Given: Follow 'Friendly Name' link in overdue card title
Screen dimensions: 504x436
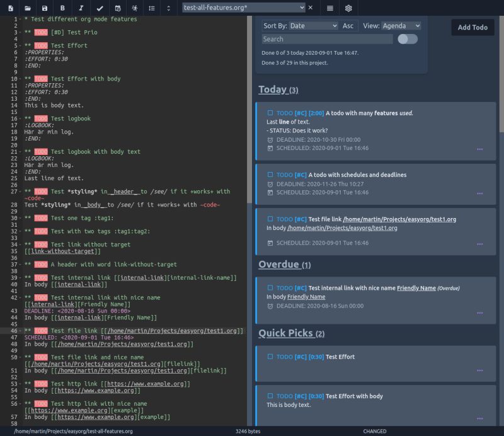Looking at the screenshot, I should click(416, 288).
